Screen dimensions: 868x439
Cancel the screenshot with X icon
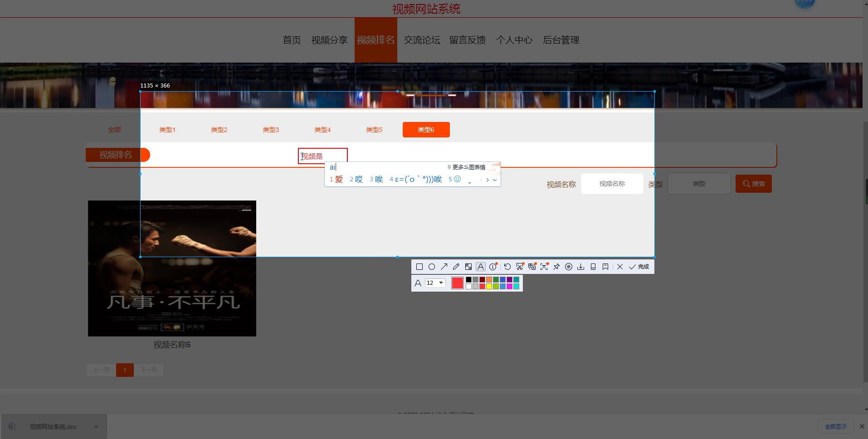pos(620,267)
